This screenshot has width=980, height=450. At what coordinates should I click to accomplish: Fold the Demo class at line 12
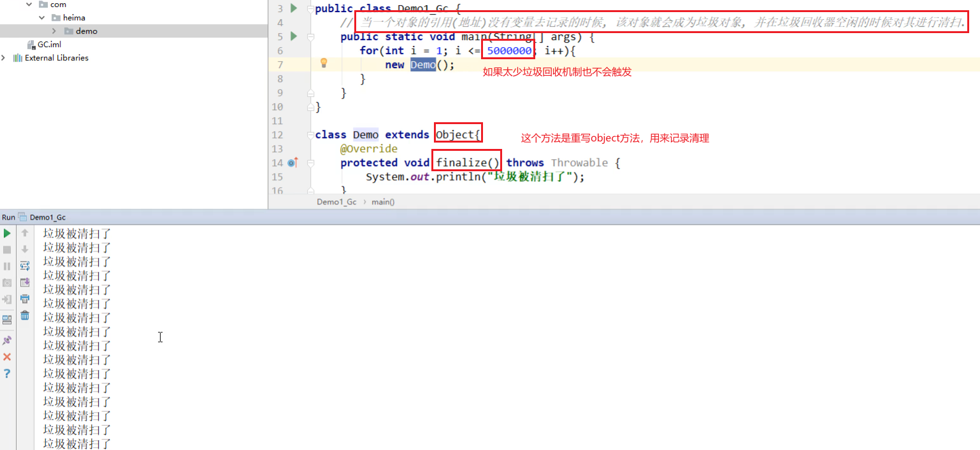[x=310, y=135]
